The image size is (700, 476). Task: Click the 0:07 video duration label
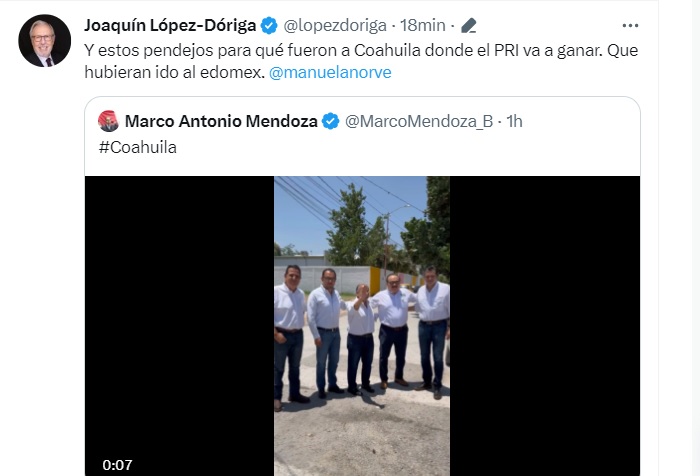coord(117,465)
